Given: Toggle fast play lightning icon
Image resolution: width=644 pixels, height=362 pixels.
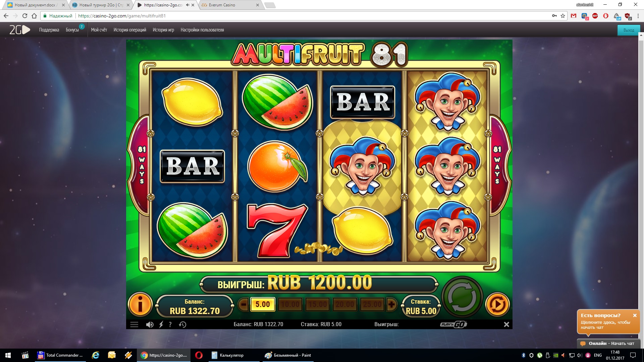Looking at the screenshot, I should tap(161, 324).
